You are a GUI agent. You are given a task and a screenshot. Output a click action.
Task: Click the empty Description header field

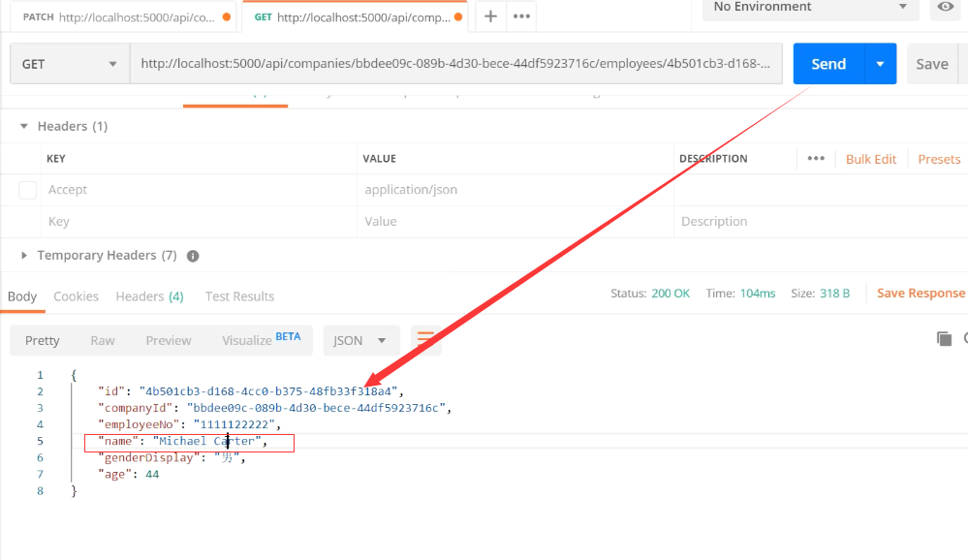click(821, 222)
